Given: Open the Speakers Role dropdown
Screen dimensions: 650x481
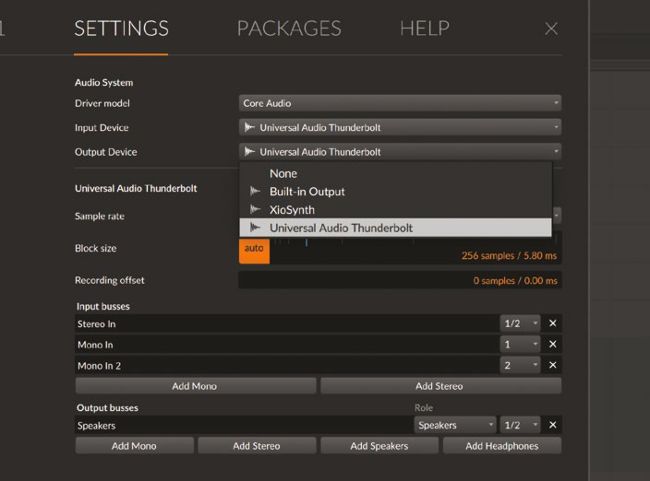Looking at the screenshot, I should coord(455,425).
